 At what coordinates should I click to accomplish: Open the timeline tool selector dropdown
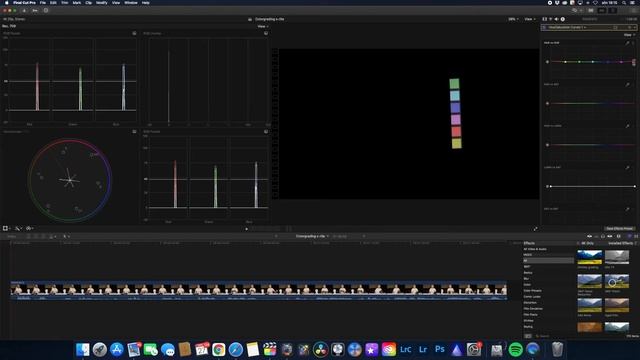pyautogui.click(x=66, y=236)
